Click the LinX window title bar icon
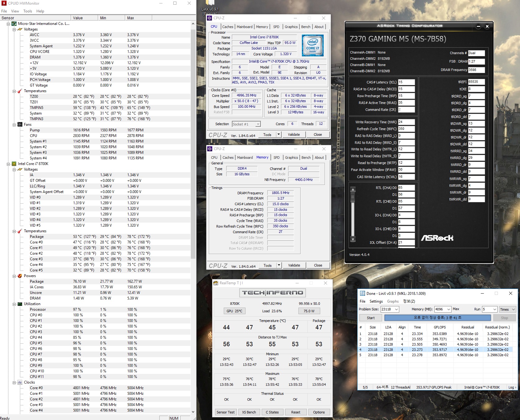 coord(362,293)
